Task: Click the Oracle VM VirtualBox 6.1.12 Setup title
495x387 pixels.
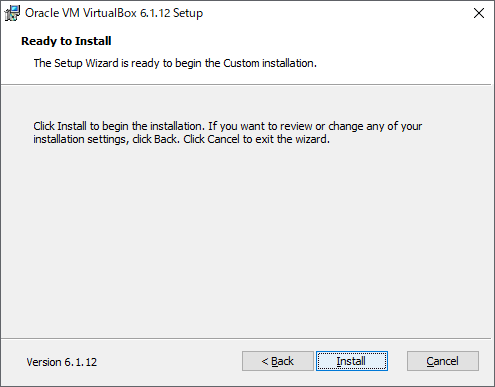Action: [114, 13]
